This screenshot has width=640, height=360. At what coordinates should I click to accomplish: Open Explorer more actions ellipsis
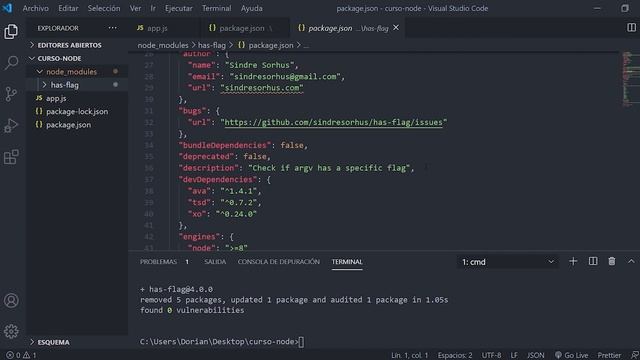point(112,28)
